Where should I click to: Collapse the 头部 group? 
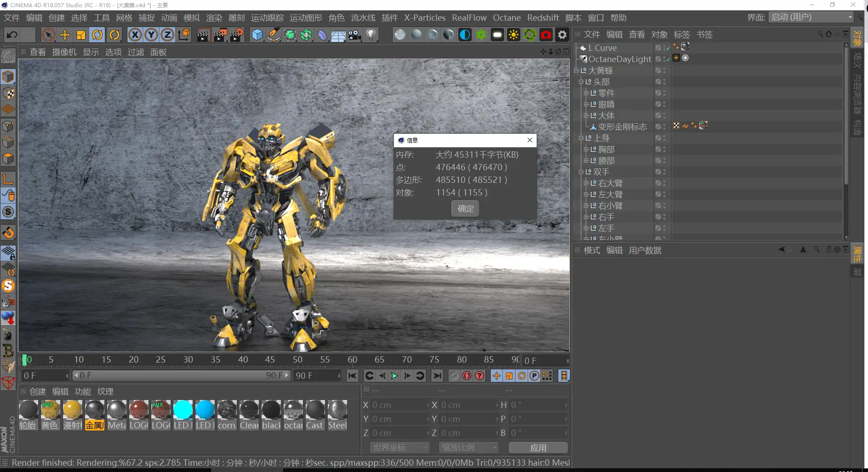(581, 82)
